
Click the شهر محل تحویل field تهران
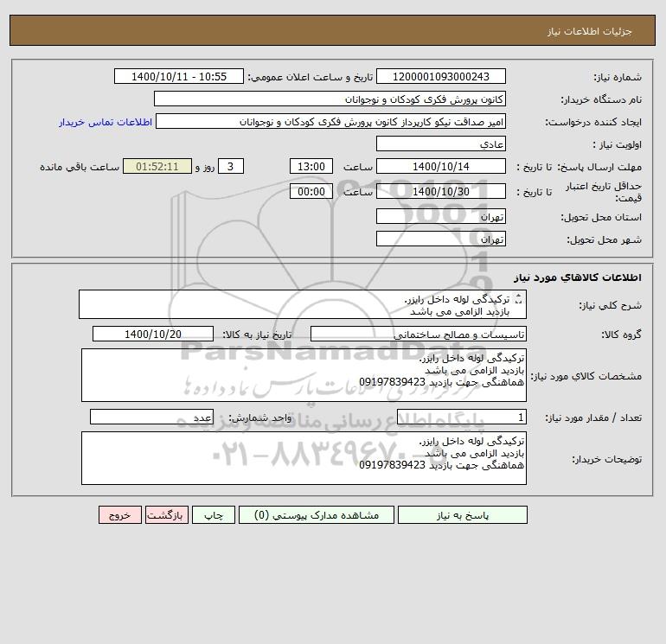coord(441,239)
